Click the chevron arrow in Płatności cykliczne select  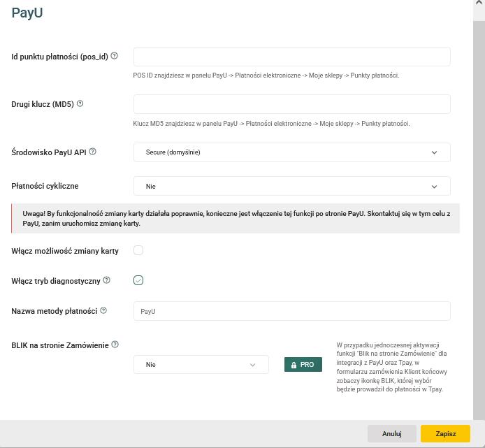tap(434, 187)
